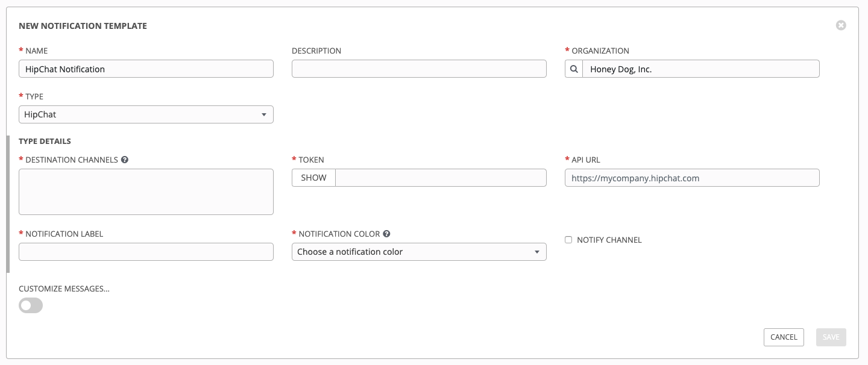Expand the Choose a notification color dropdown
The width and height of the screenshot is (868, 365).
(x=418, y=252)
